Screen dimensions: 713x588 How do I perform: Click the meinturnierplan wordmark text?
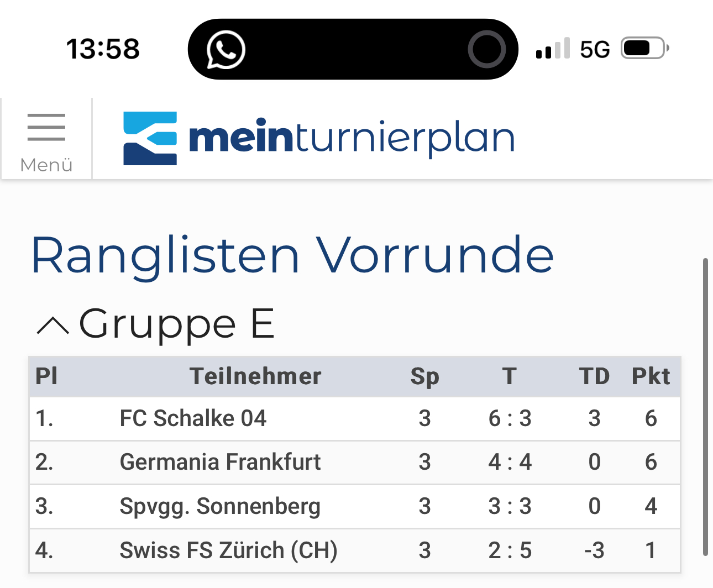point(352,138)
